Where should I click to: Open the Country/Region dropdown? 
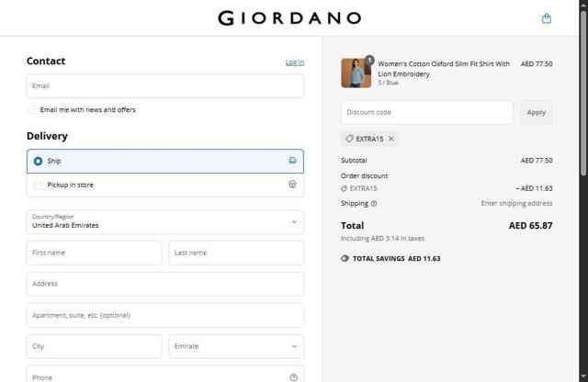pyautogui.click(x=165, y=221)
